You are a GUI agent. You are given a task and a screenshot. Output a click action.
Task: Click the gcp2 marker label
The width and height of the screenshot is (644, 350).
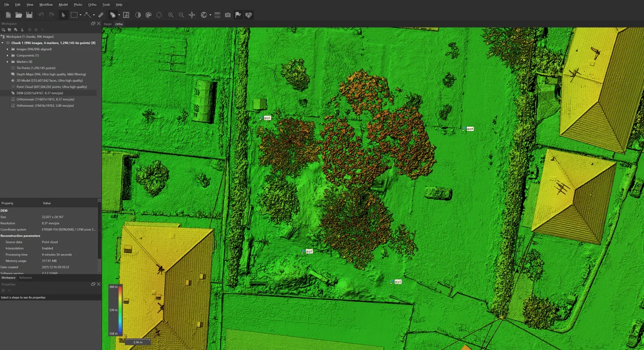[309, 251]
